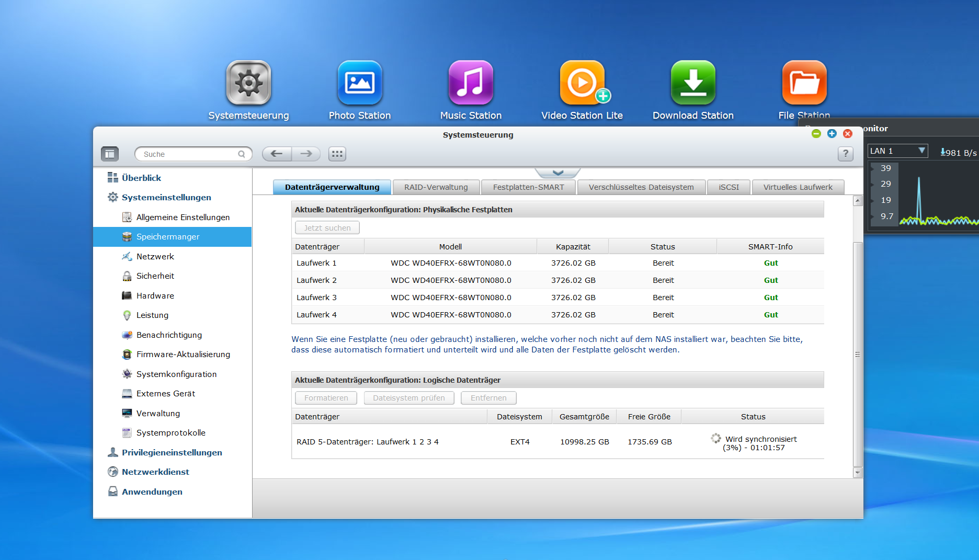
Task: Open Download Station from the desktop
Action: 693,83
